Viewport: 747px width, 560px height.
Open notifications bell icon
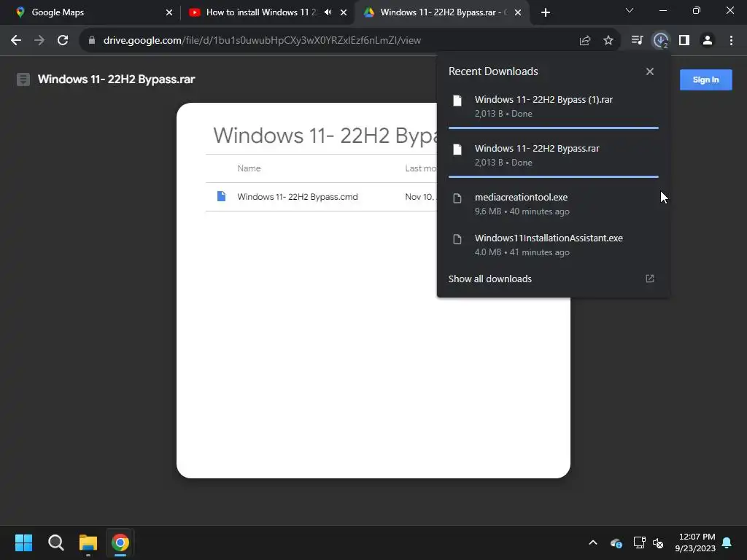click(727, 542)
